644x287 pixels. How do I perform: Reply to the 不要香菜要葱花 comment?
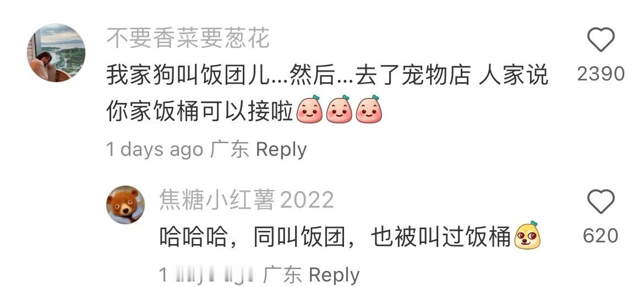pos(281,150)
